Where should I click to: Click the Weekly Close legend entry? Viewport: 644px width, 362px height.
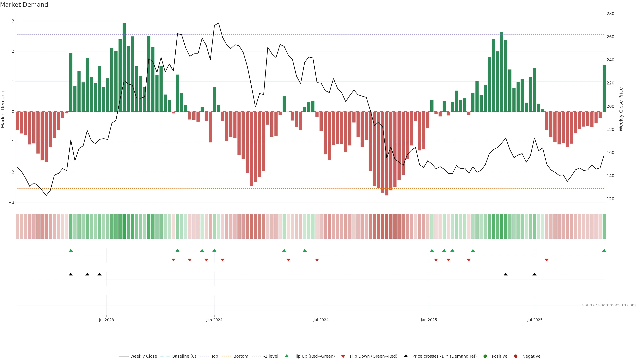(143, 356)
